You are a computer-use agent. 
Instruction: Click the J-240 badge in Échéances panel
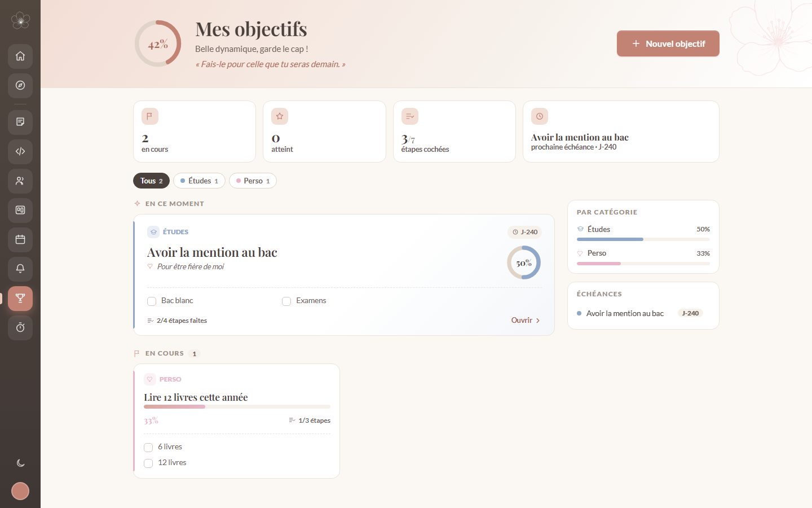tap(690, 313)
